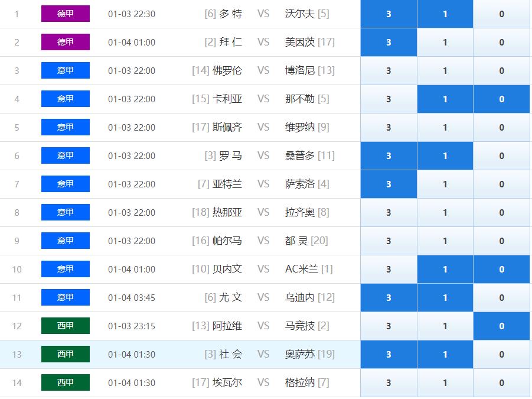Image resolution: width=532 pixels, height=399 pixels.
Task: Open the 德甲 league badge in row 1
Action: (x=66, y=14)
